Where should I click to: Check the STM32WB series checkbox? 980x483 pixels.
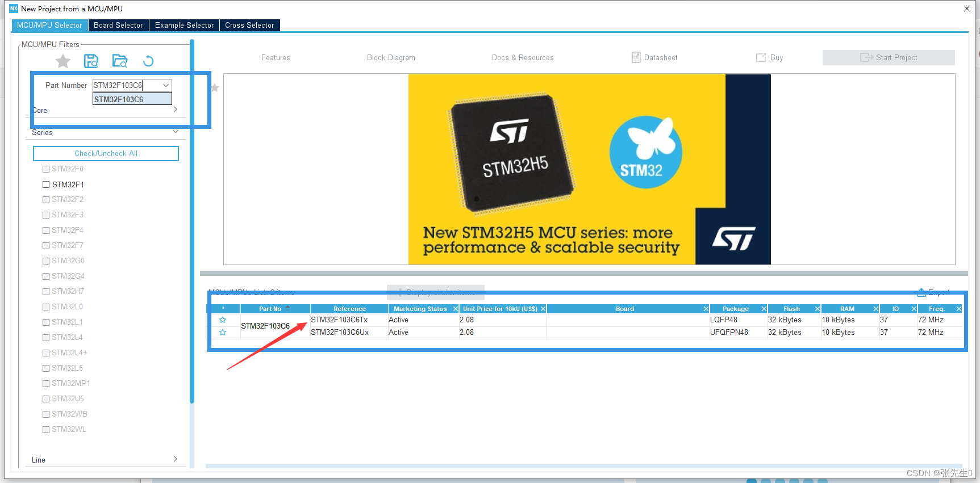point(46,414)
